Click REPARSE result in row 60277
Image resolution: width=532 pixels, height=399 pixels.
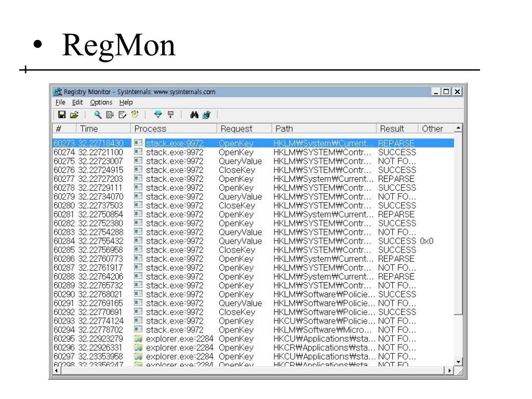(x=396, y=179)
